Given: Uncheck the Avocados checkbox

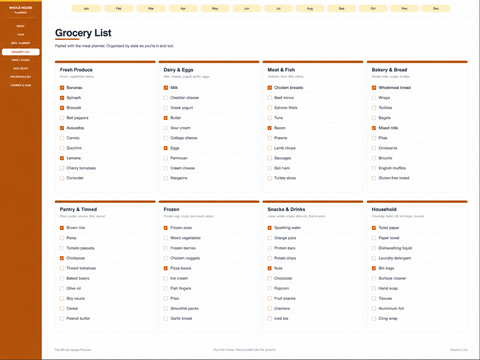Looking at the screenshot, I should tap(62, 128).
